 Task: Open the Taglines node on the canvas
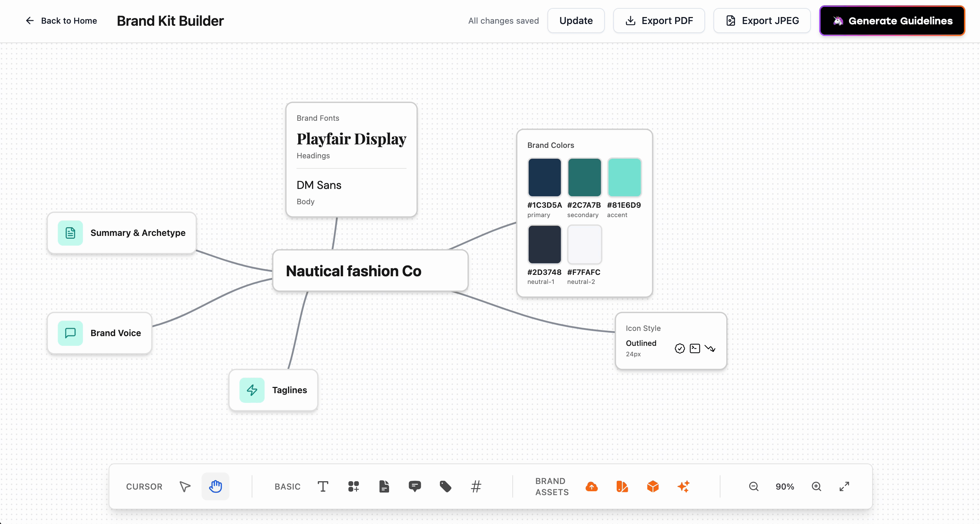pos(273,390)
